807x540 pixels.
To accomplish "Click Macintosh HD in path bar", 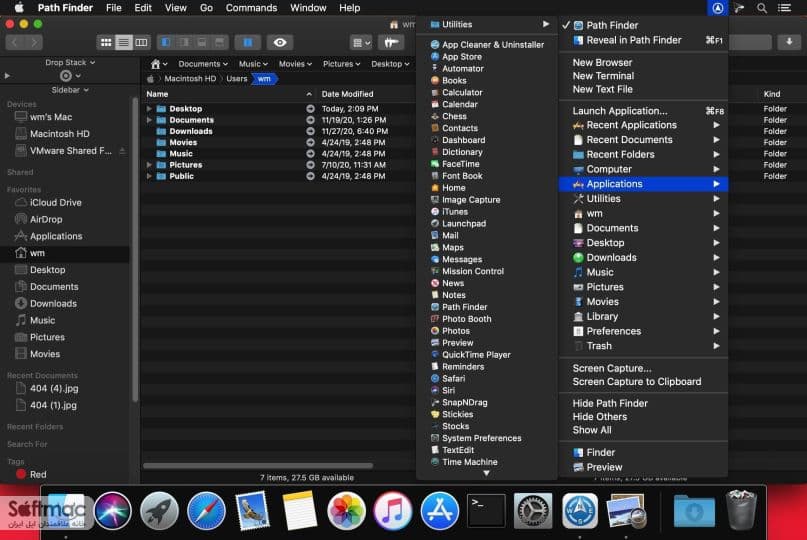I will pos(190,79).
